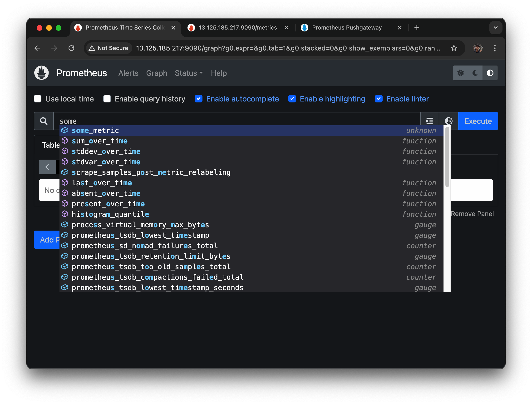Click the format expression icon button
Viewport: 532px width, 404px height.
click(x=429, y=121)
